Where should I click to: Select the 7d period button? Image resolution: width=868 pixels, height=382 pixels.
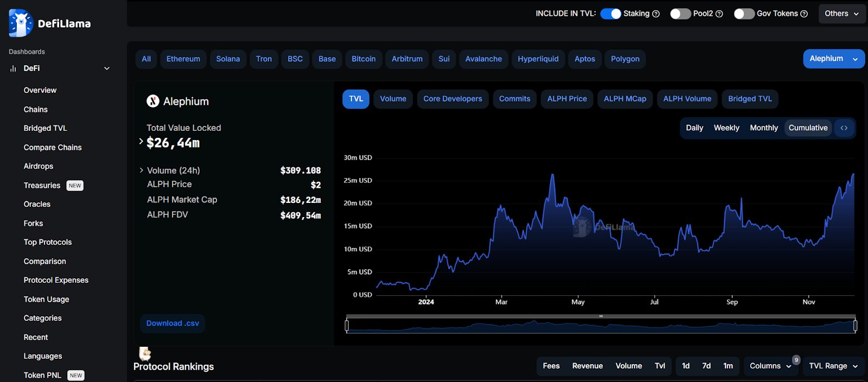click(x=706, y=366)
